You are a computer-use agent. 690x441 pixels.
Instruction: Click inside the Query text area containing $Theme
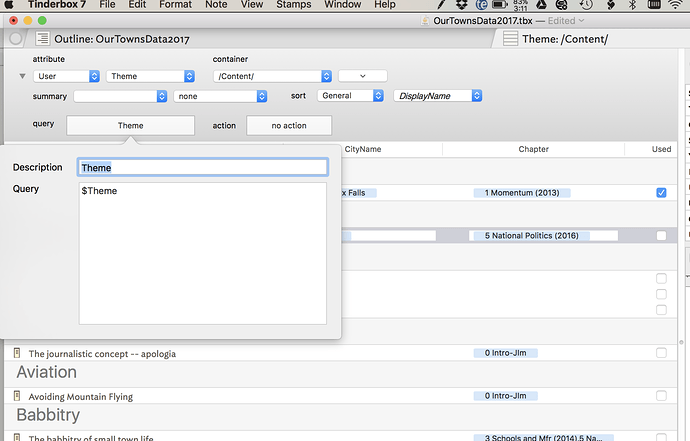(x=202, y=254)
